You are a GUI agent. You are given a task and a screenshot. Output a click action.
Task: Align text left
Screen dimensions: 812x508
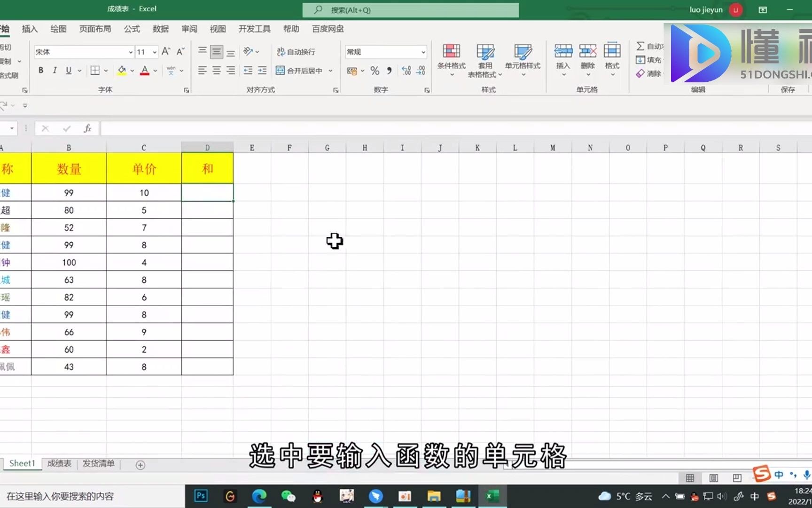pyautogui.click(x=202, y=71)
